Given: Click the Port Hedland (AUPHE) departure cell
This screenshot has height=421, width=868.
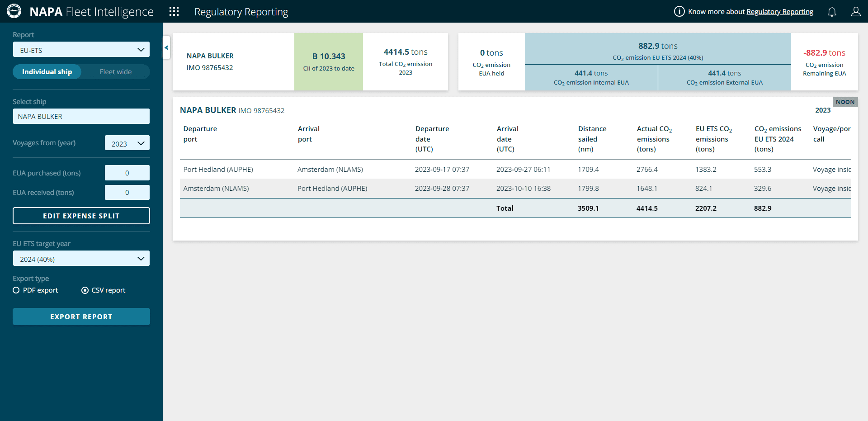Looking at the screenshot, I should (x=218, y=170).
